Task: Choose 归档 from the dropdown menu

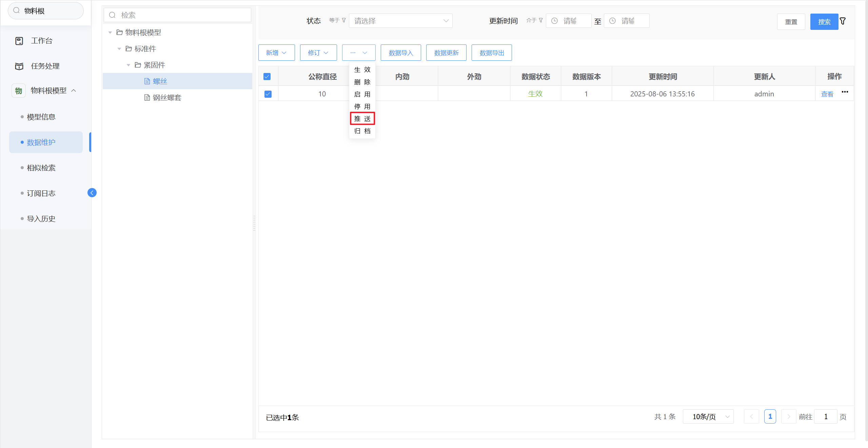Action: pos(362,131)
